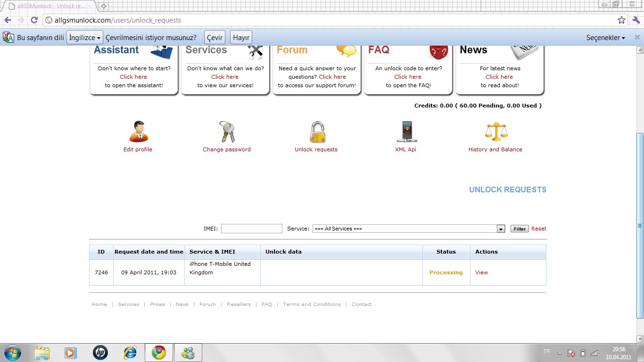This screenshot has width=644, height=362.
Task: Open Chrome wrench settings menu
Action: [x=636, y=20]
